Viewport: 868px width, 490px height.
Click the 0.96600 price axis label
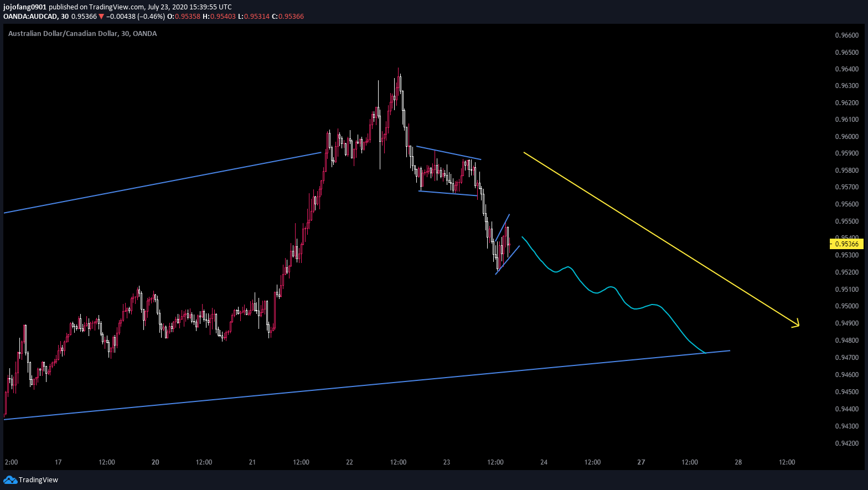point(846,35)
